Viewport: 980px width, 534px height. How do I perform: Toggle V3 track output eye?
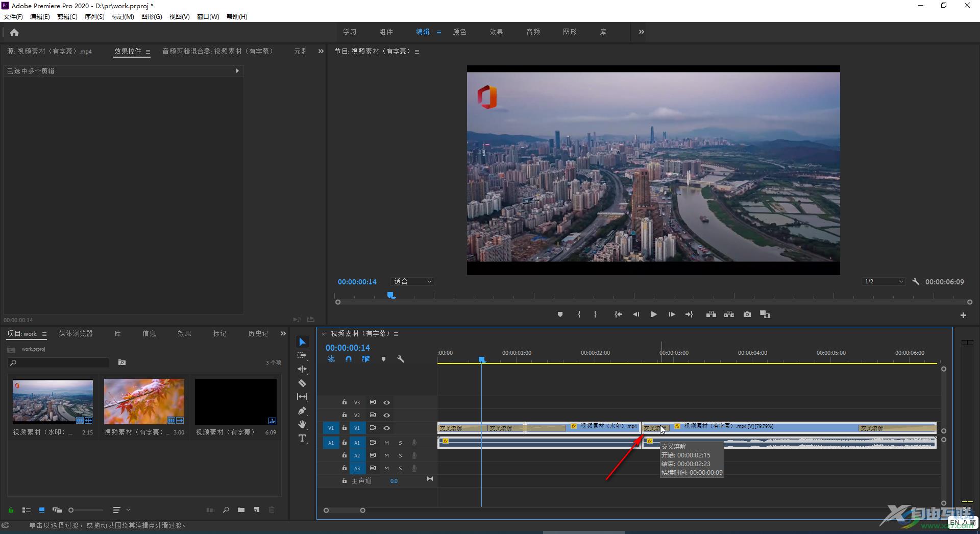386,402
